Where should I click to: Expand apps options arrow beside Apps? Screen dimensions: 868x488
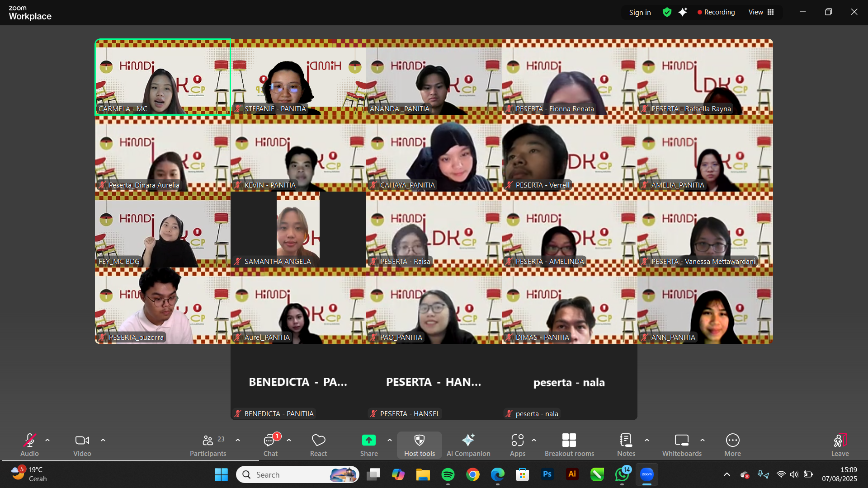pyautogui.click(x=534, y=440)
